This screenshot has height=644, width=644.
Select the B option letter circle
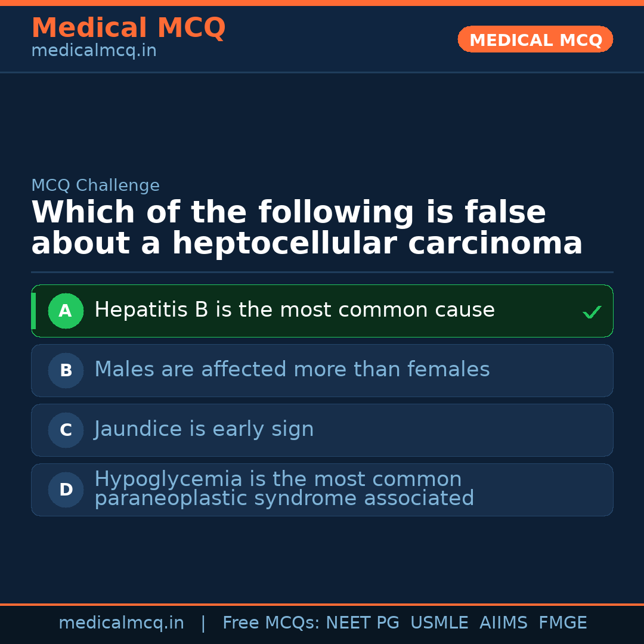(x=66, y=370)
